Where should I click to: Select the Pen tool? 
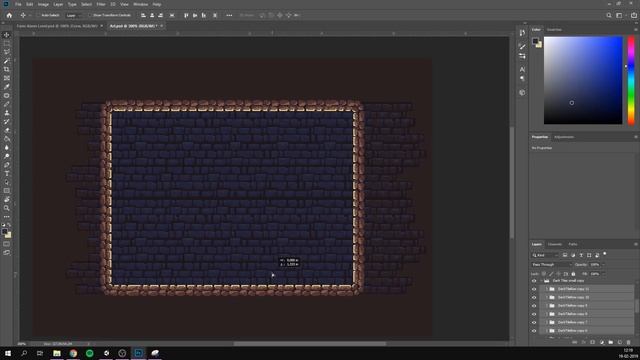7,165
